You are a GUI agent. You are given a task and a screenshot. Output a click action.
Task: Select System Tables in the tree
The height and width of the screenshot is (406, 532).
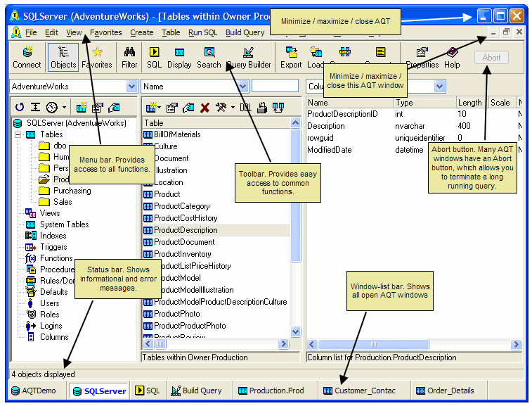[58, 224]
